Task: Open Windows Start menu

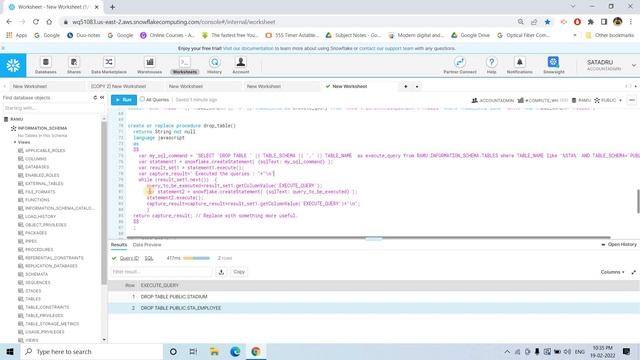Action: (x=10, y=351)
